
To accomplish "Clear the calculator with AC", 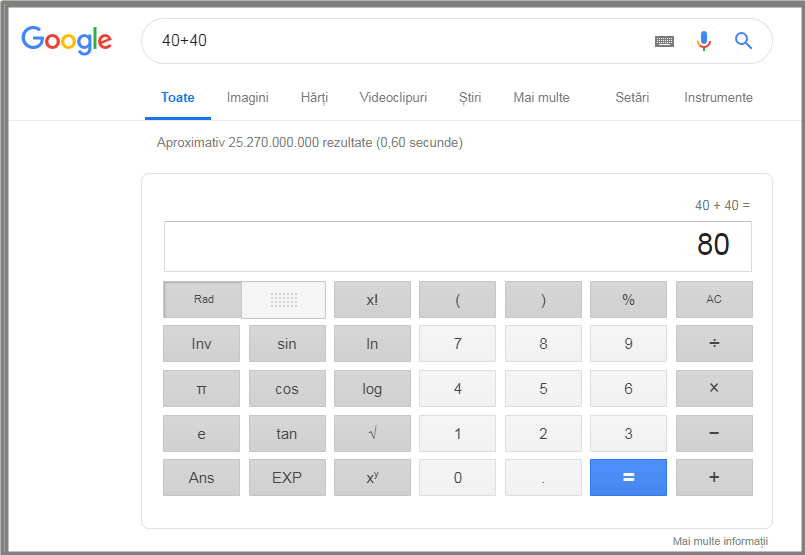I will pyautogui.click(x=714, y=299).
